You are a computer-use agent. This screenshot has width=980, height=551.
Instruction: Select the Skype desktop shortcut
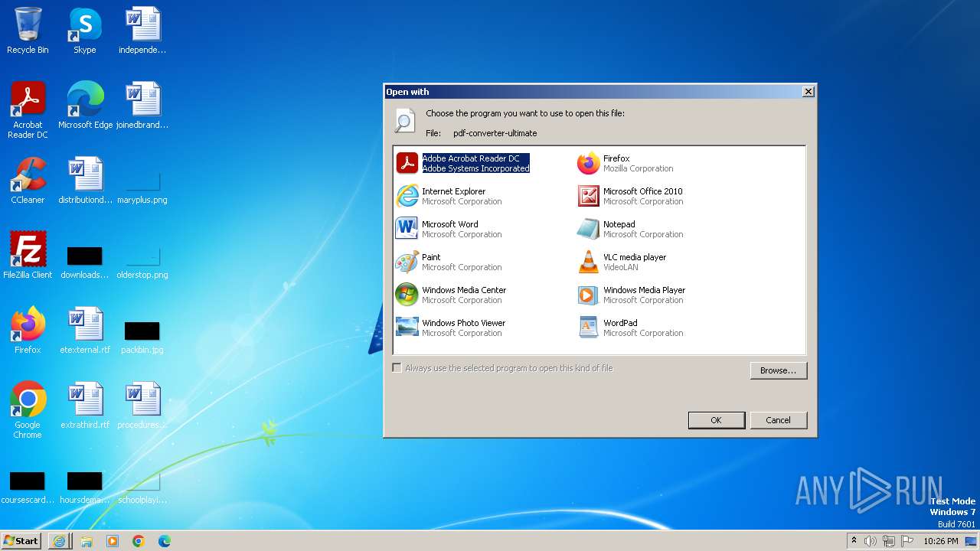click(x=84, y=31)
